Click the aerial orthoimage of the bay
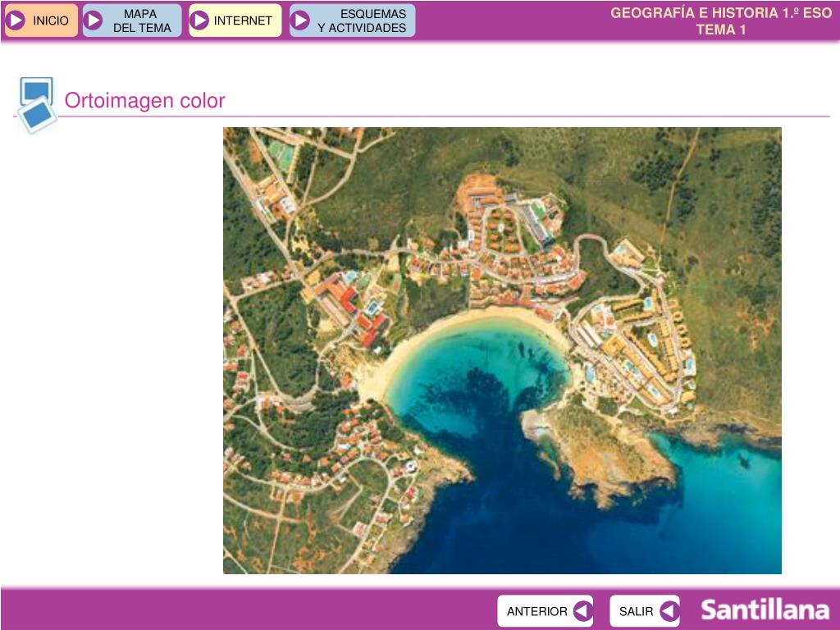Image resolution: width=840 pixels, height=630 pixels. pos(502,350)
